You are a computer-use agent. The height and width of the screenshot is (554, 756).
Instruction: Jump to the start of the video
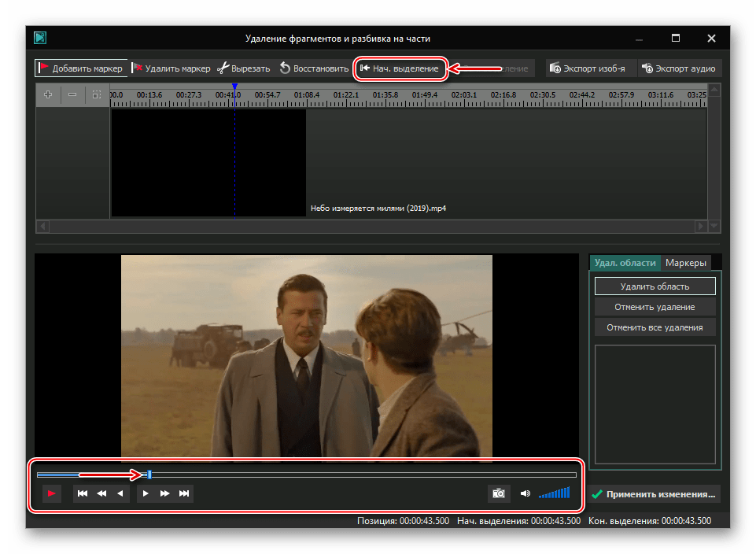tap(83, 493)
